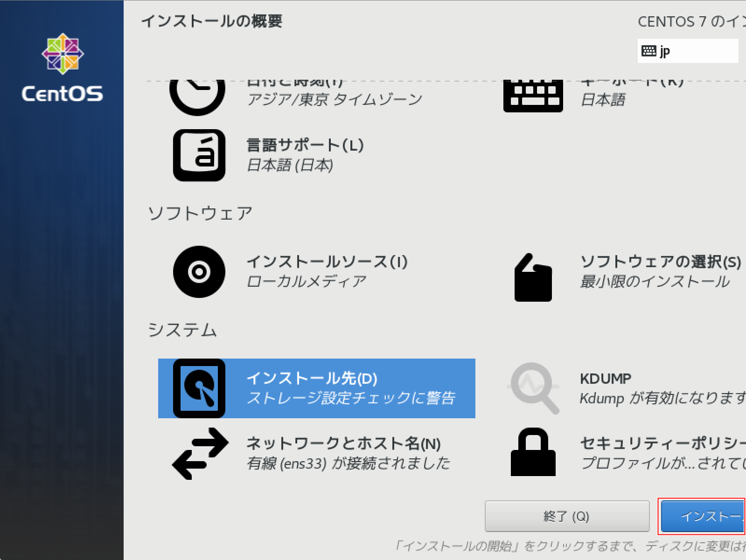
Task: Click the ソフトウェア section heading
Action: [x=200, y=214]
